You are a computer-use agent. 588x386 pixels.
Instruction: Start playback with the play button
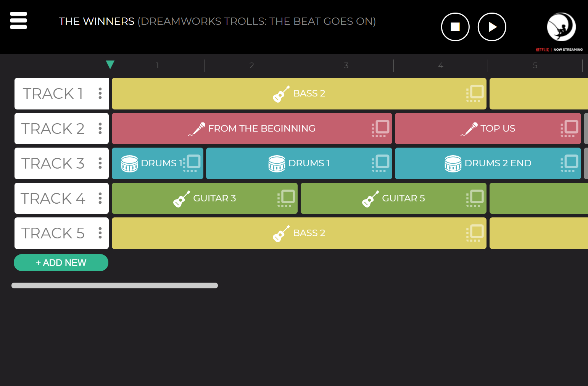[x=492, y=27]
